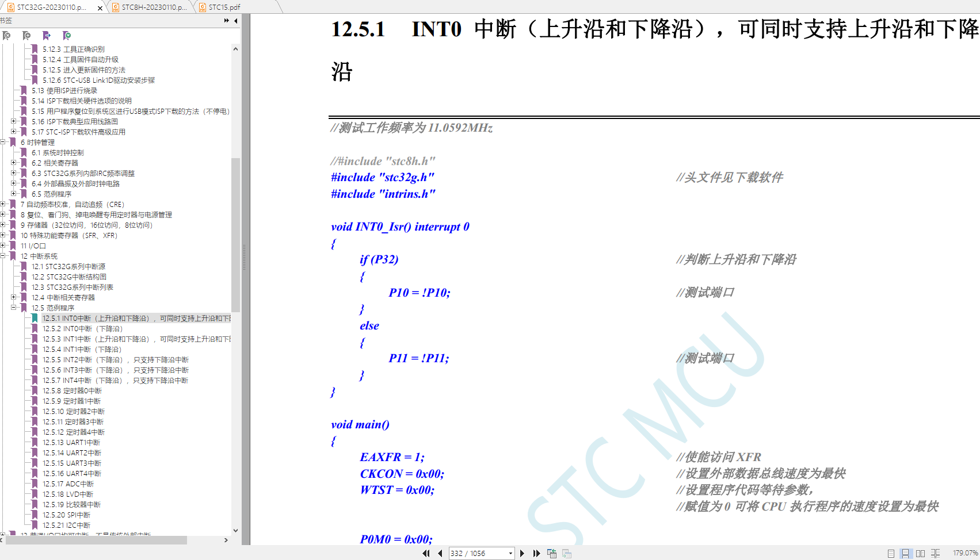Collapse the 6 时钟管理 section

click(x=3, y=142)
